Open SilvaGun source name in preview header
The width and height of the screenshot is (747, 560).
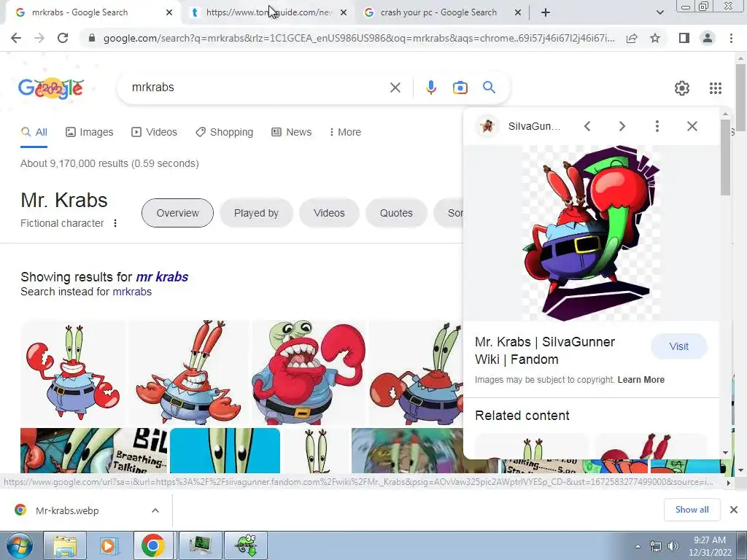pos(534,126)
